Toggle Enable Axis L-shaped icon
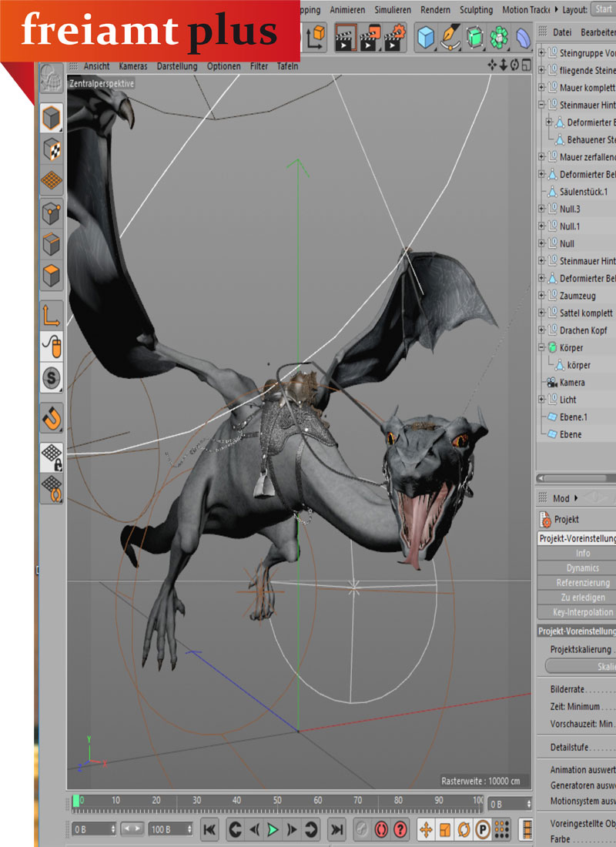This screenshot has height=847, width=616. [x=52, y=314]
